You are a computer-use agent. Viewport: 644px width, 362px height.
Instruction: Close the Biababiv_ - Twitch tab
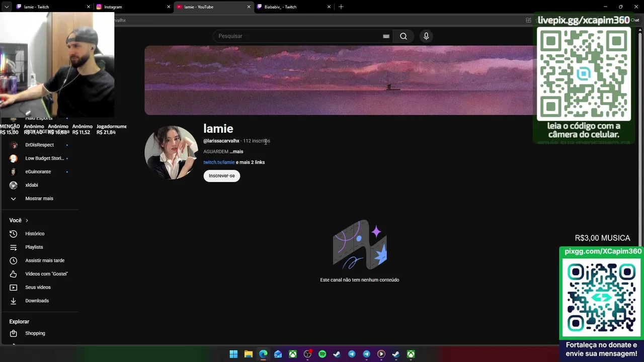(x=329, y=7)
